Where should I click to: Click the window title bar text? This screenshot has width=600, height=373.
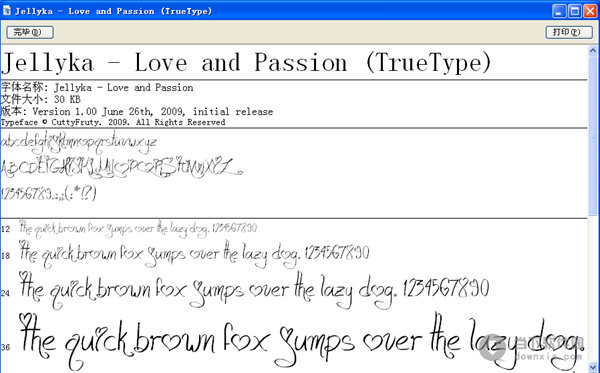113,11
